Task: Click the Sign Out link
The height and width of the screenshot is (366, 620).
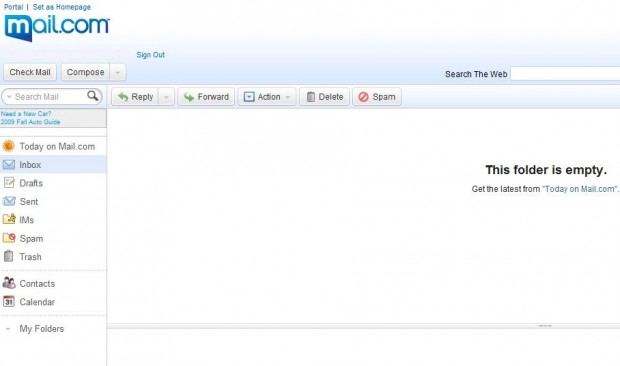Action: (x=151, y=55)
